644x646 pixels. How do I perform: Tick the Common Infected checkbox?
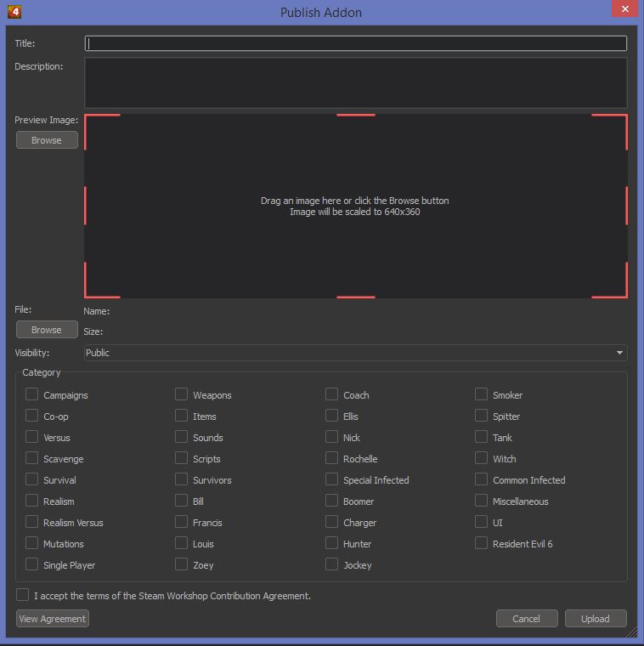point(481,479)
